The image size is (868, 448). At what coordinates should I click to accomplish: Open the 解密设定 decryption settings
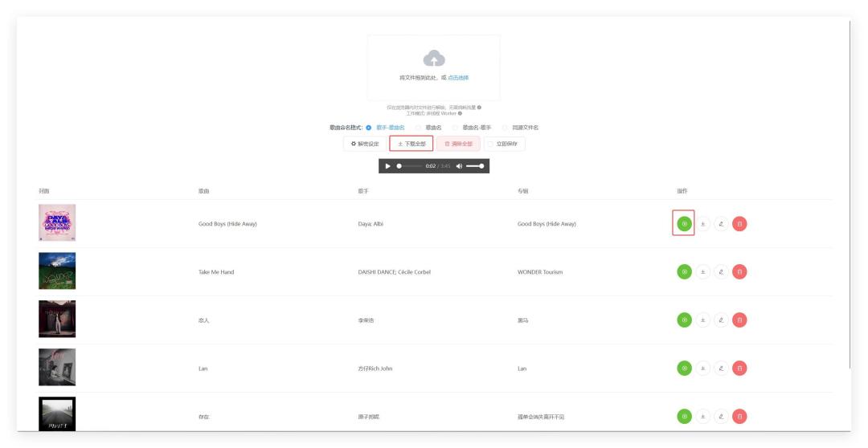[x=365, y=144]
